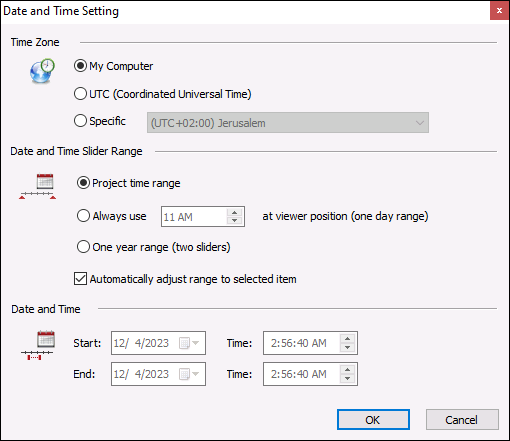Toggle Automatically adjust range to selected item
Image resolution: width=510 pixels, height=441 pixels.
coord(185,279)
